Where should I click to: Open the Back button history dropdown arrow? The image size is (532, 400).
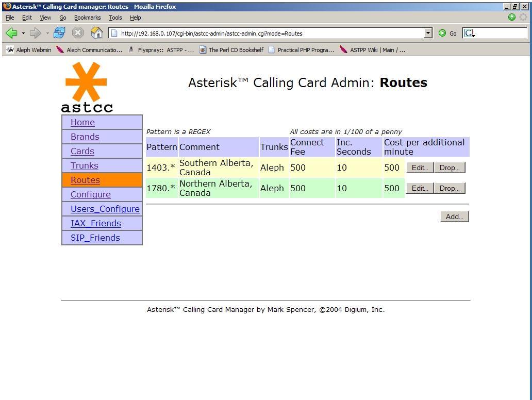pos(23,33)
